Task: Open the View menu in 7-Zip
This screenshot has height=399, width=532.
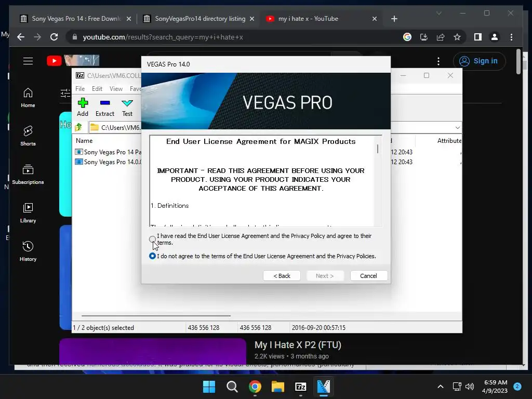Action: [116, 88]
